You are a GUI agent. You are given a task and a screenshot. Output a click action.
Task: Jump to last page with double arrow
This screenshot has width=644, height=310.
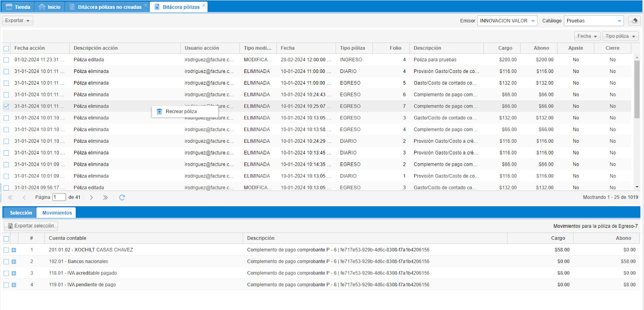click(x=105, y=198)
